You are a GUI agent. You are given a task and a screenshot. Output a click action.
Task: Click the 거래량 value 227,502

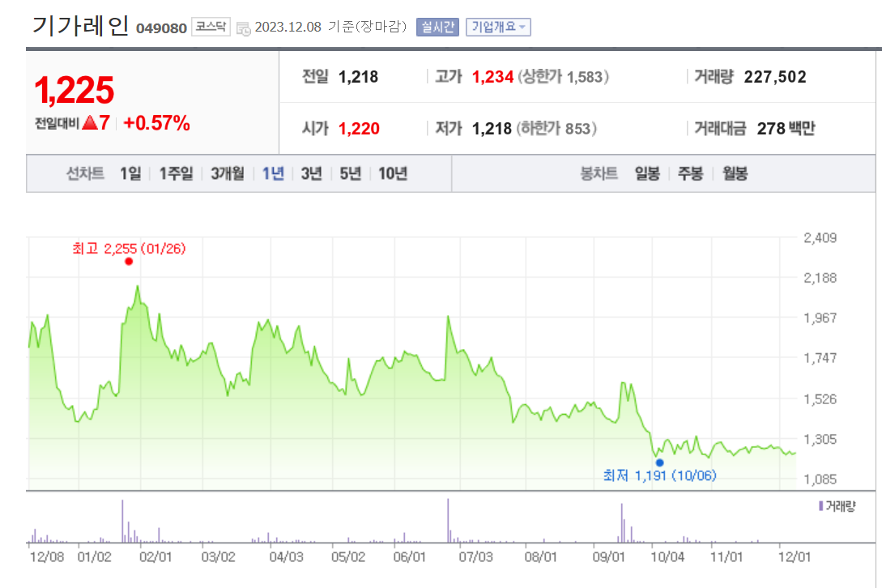tap(775, 76)
